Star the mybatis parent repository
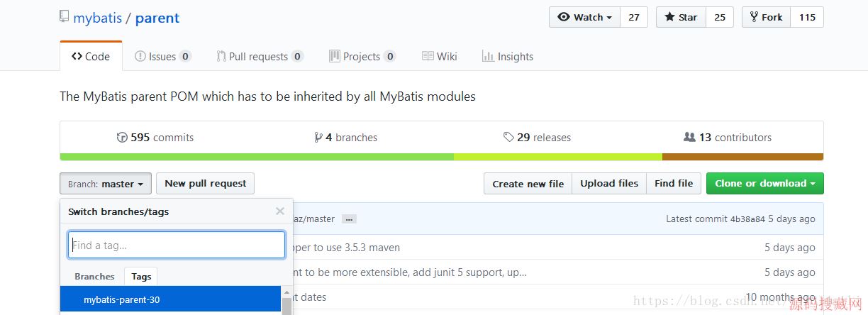 pos(680,17)
